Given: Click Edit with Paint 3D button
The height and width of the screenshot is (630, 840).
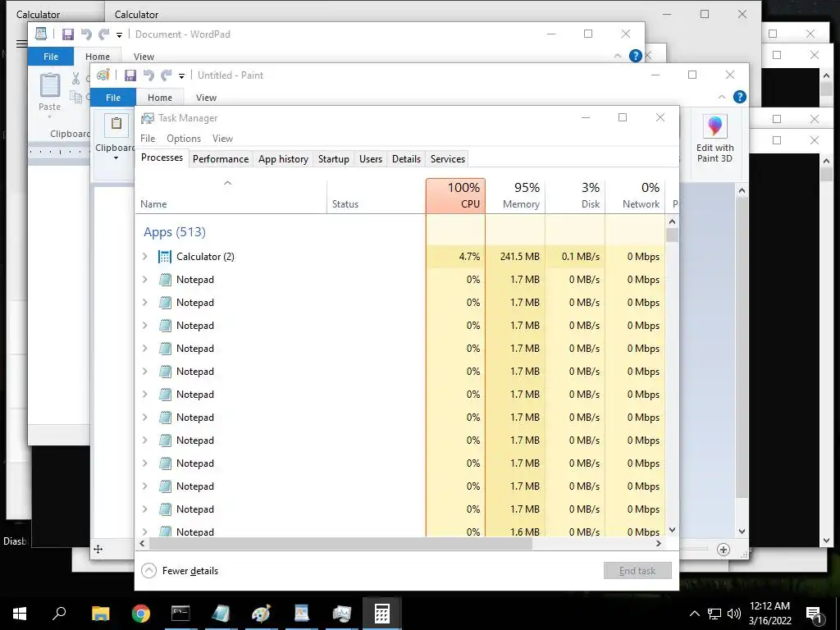Looking at the screenshot, I should 714,138.
